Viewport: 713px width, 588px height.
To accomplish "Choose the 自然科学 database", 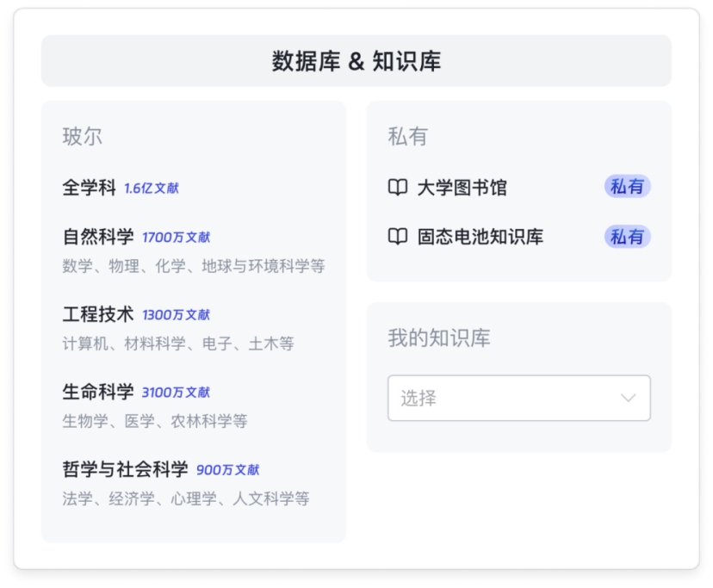I will pos(98,237).
